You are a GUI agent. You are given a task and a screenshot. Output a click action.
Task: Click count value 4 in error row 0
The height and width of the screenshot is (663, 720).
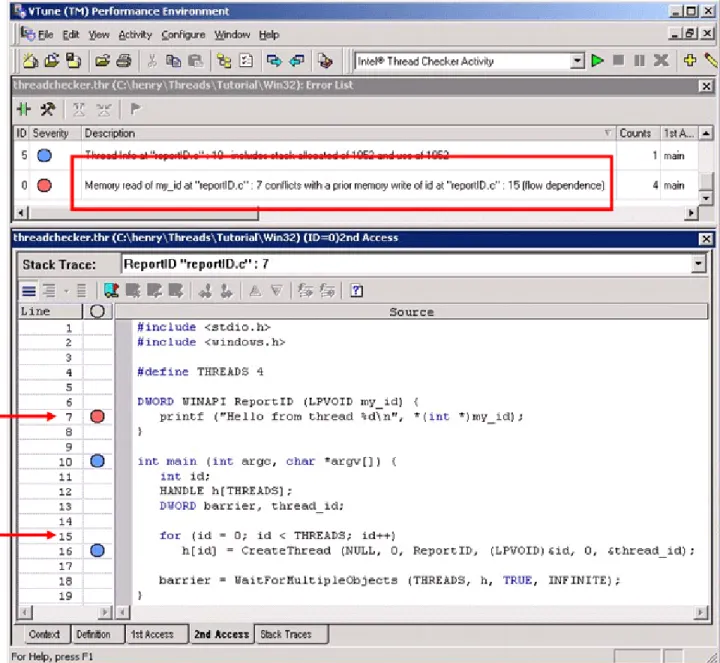tap(655, 185)
